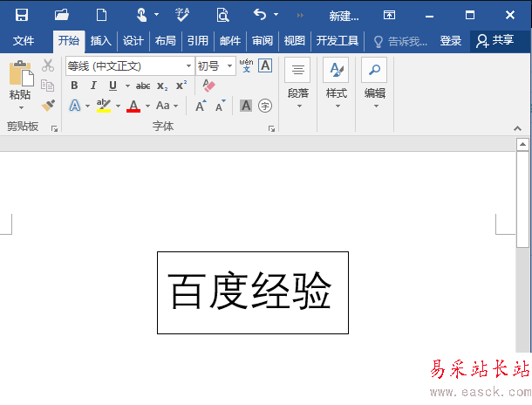
Task: Open font color dropdown arrow
Action: (148, 106)
